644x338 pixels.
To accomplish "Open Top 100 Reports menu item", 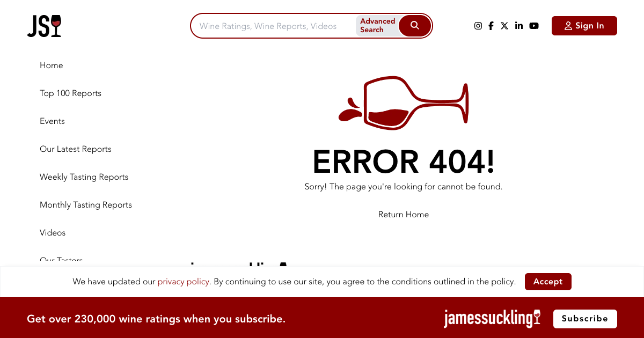I will [x=70, y=93].
